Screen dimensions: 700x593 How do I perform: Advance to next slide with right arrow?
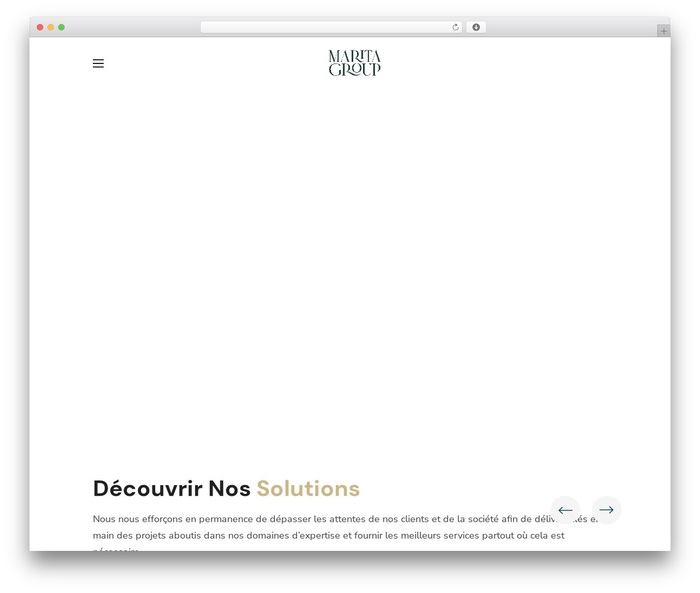(x=606, y=510)
